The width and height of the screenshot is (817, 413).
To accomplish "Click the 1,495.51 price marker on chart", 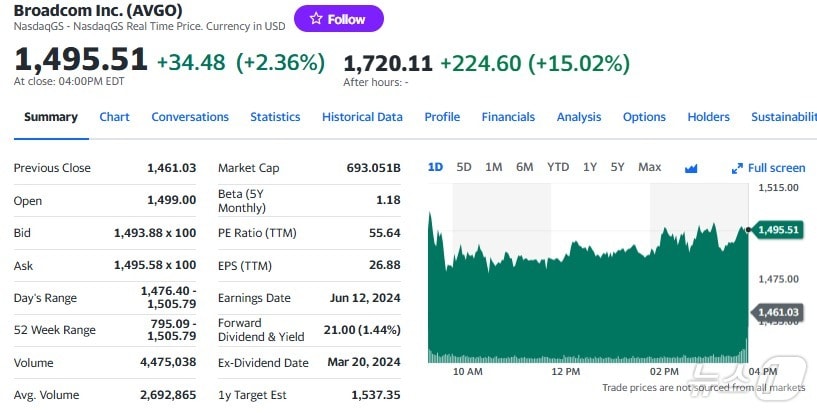I will point(779,230).
